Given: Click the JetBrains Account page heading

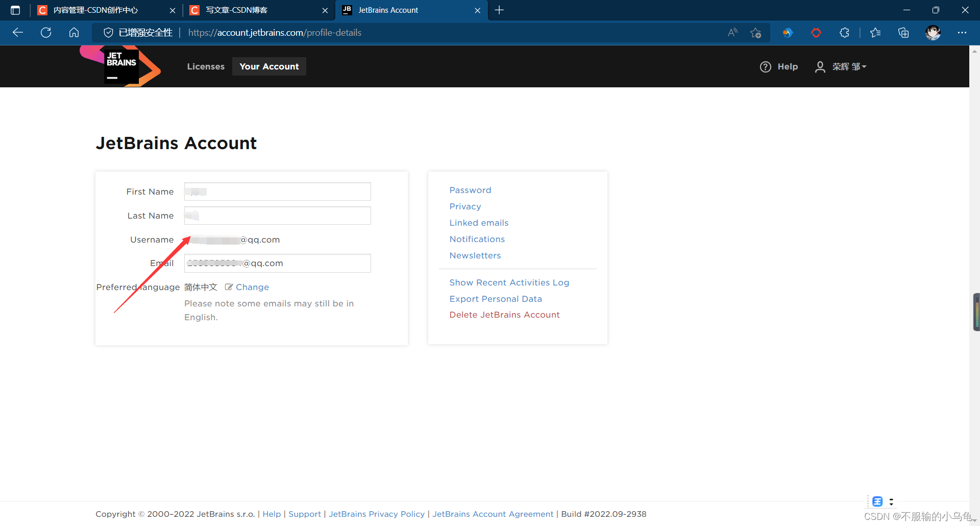Looking at the screenshot, I should tap(176, 143).
